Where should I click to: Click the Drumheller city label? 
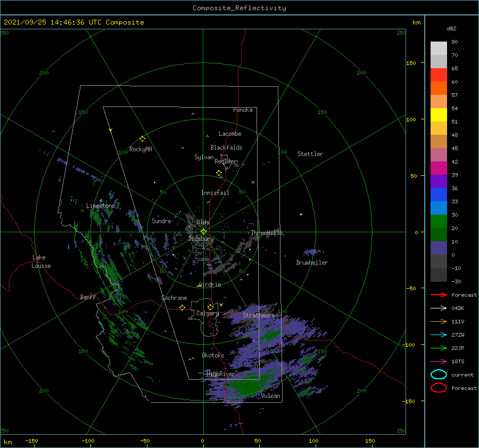(x=312, y=263)
